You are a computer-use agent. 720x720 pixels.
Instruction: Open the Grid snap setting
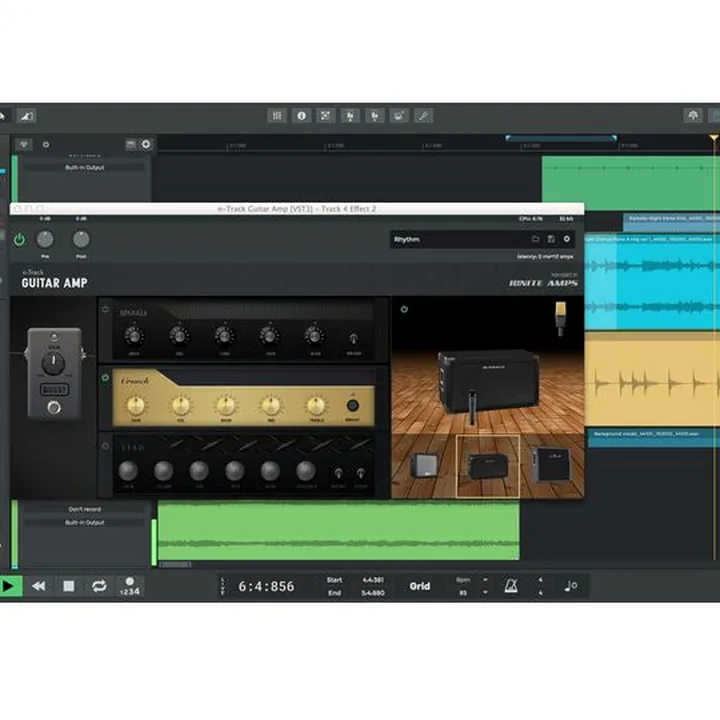pyautogui.click(x=420, y=586)
